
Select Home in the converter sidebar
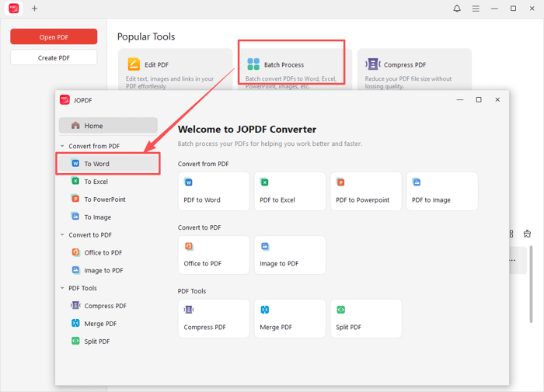(x=108, y=126)
